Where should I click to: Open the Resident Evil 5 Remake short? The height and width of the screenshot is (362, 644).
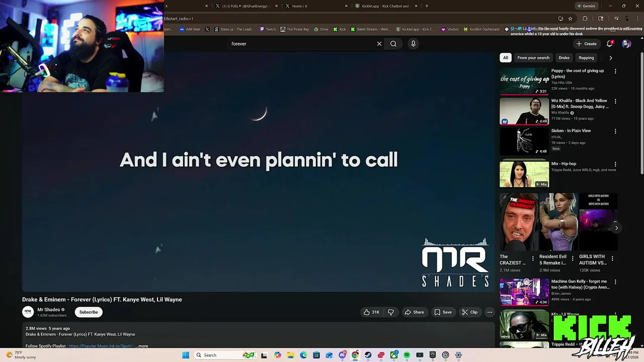coord(558,222)
